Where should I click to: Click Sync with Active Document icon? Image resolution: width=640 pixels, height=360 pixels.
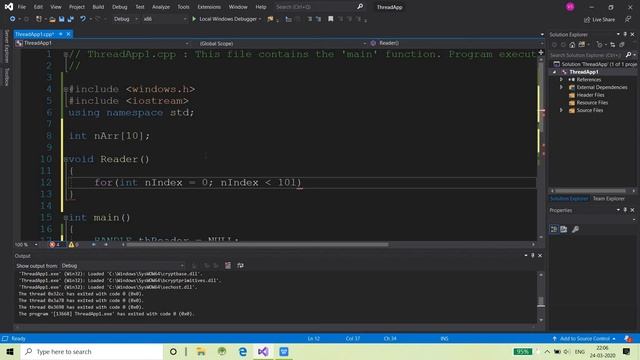coord(612,45)
